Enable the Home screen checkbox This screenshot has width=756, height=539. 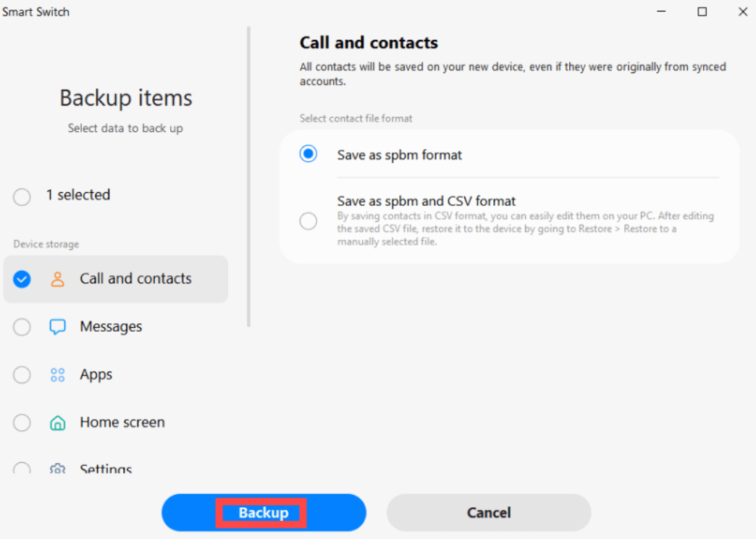point(22,422)
